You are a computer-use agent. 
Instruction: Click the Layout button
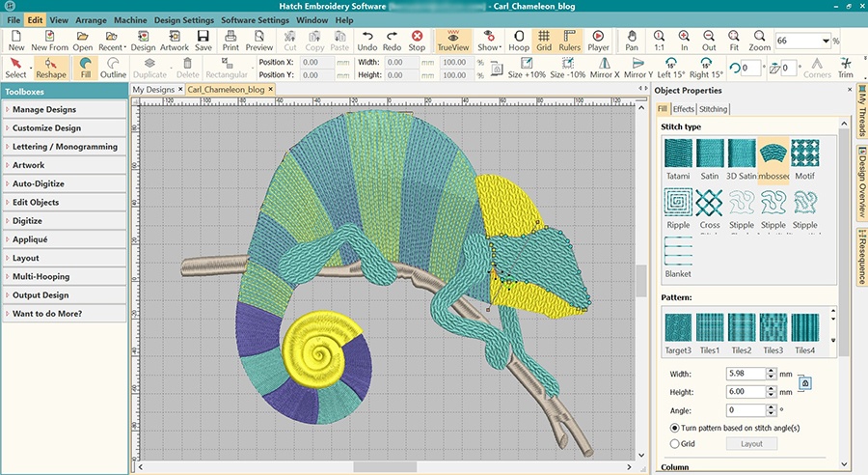[751, 443]
